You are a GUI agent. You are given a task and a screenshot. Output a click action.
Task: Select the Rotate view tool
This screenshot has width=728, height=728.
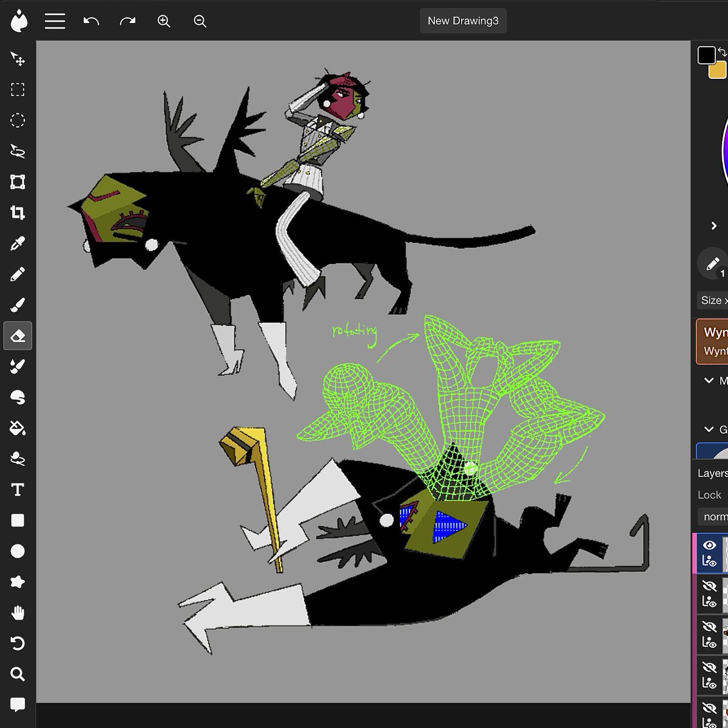18,643
